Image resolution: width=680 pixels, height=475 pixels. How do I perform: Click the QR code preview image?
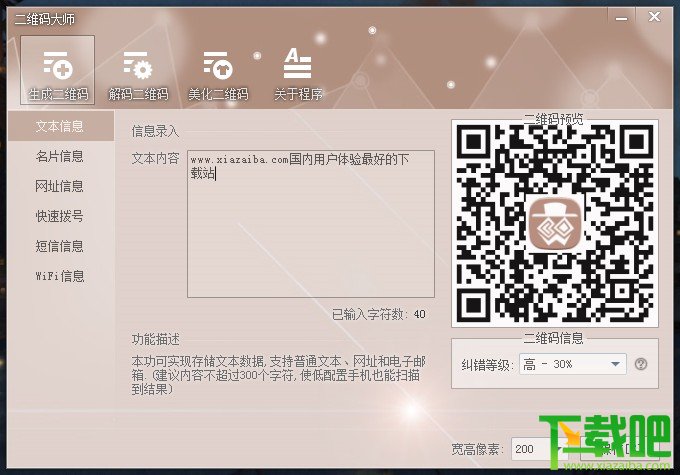tap(555, 223)
